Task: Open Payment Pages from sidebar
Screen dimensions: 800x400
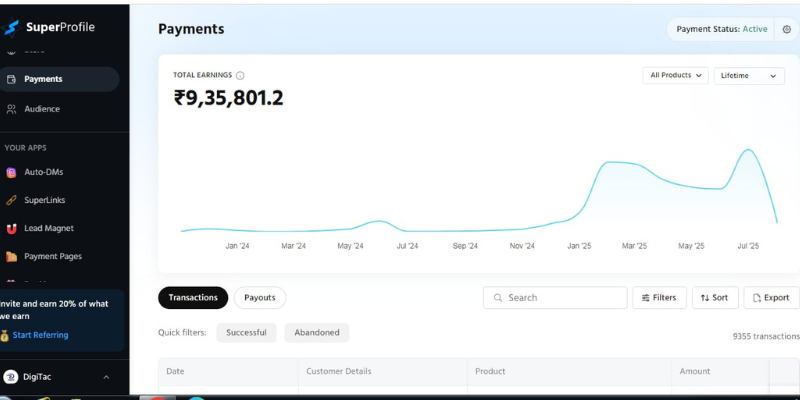Action: (52, 256)
